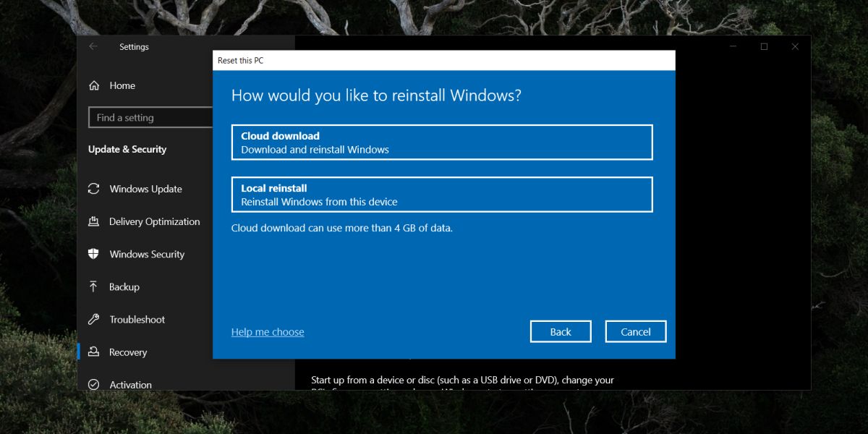The image size is (868, 434).
Task: Go to Settings Home
Action: tap(122, 85)
